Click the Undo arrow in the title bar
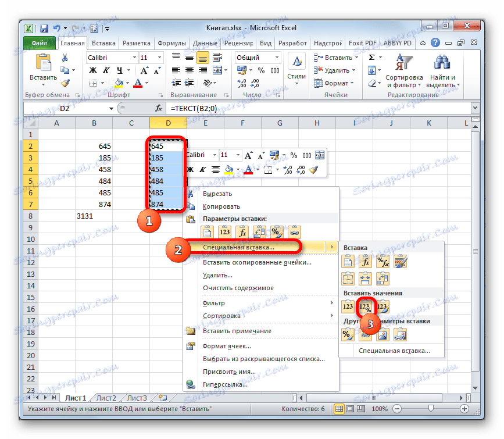This screenshot has height=439, width=504. [57, 28]
